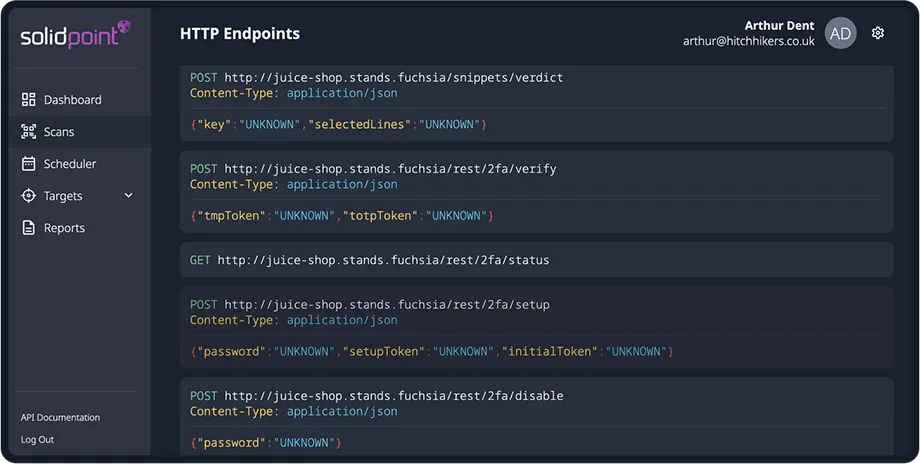Open the Scheduler menu item
This screenshot has width=920, height=464.
tap(70, 164)
